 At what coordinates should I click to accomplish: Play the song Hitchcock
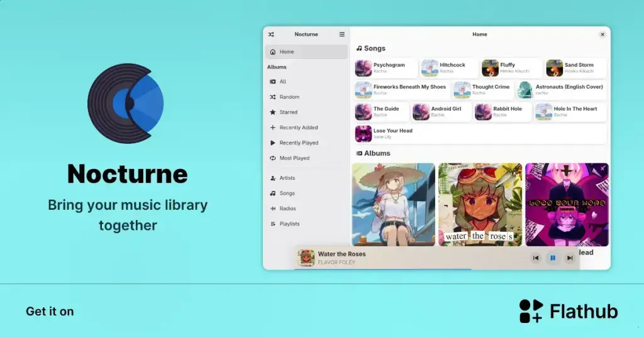pos(449,68)
